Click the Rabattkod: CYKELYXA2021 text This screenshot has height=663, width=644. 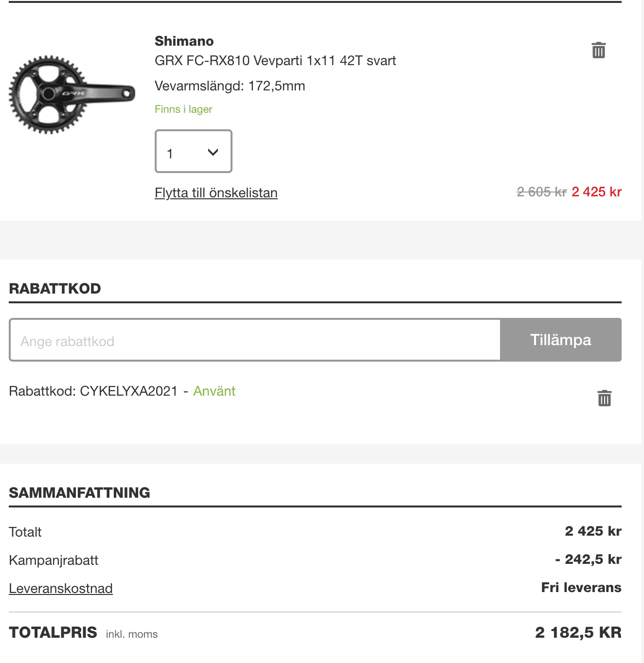point(93,391)
